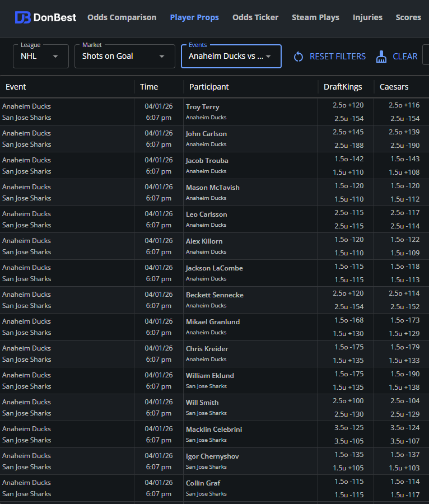The image size is (429, 504).
Task: Click Igor Chernyshov DraftKings 1.5o -135
Action: click(349, 455)
